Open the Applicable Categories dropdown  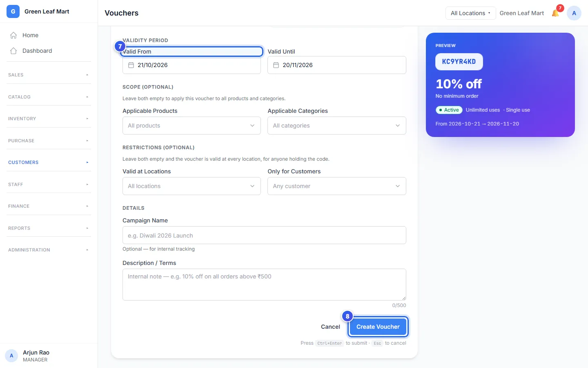click(337, 126)
